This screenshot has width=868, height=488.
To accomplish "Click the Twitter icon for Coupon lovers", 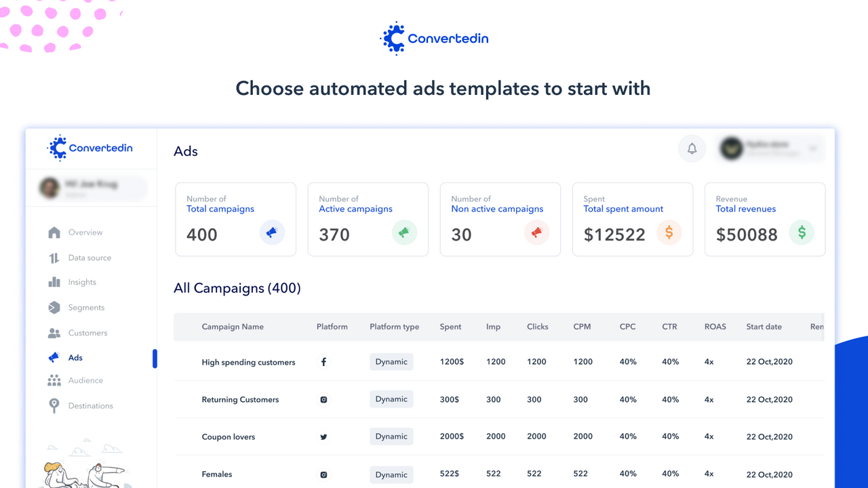I will coord(323,436).
